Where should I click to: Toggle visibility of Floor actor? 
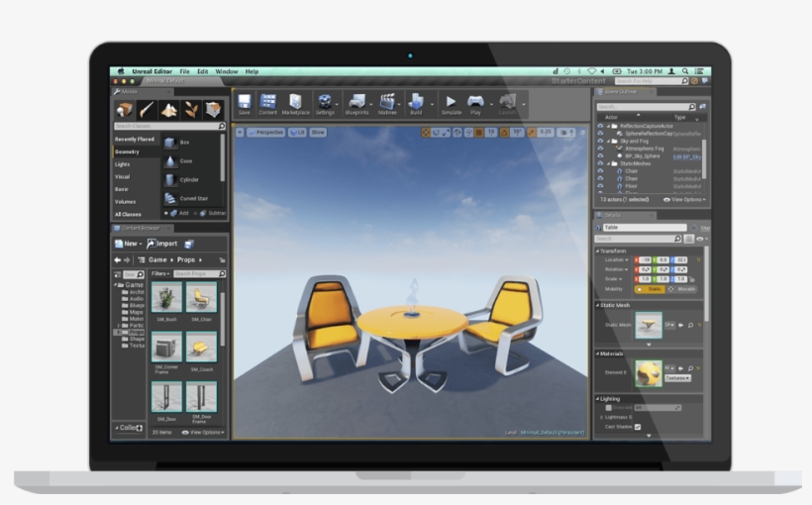[x=600, y=186]
